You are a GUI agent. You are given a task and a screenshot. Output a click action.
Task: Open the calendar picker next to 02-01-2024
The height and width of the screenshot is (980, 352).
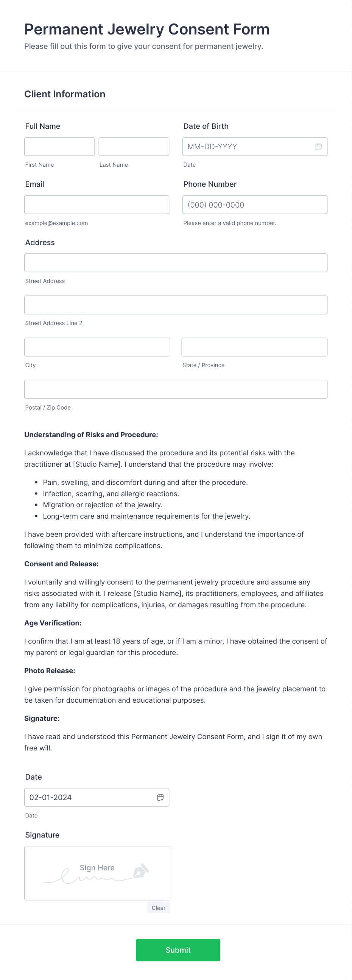[x=160, y=797]
